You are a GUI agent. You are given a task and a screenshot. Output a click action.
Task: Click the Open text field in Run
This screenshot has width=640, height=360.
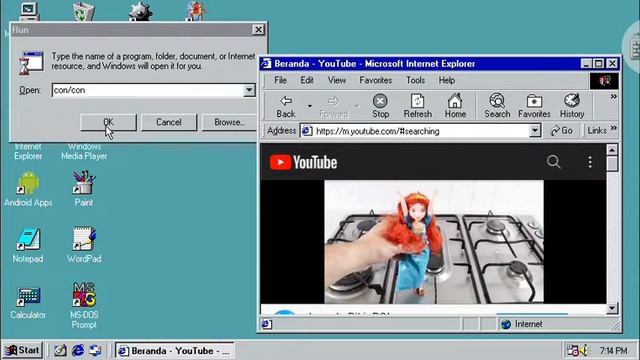[148, 90]
